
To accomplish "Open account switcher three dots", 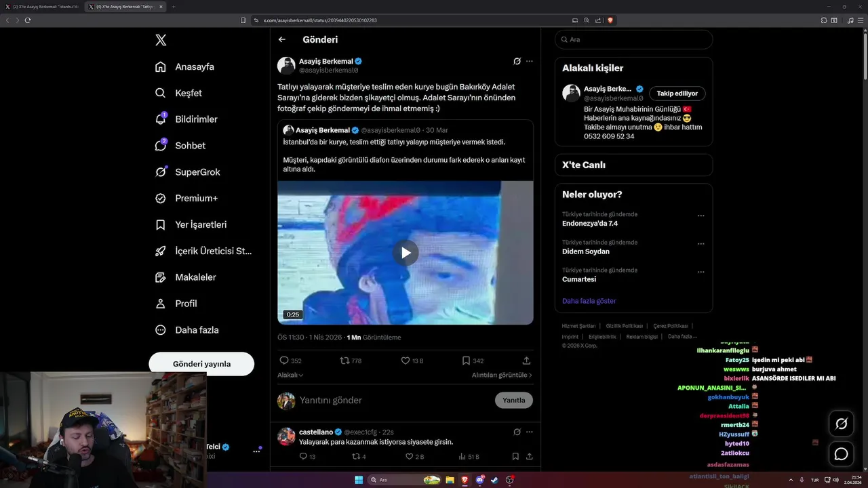I will pos(257,450).
